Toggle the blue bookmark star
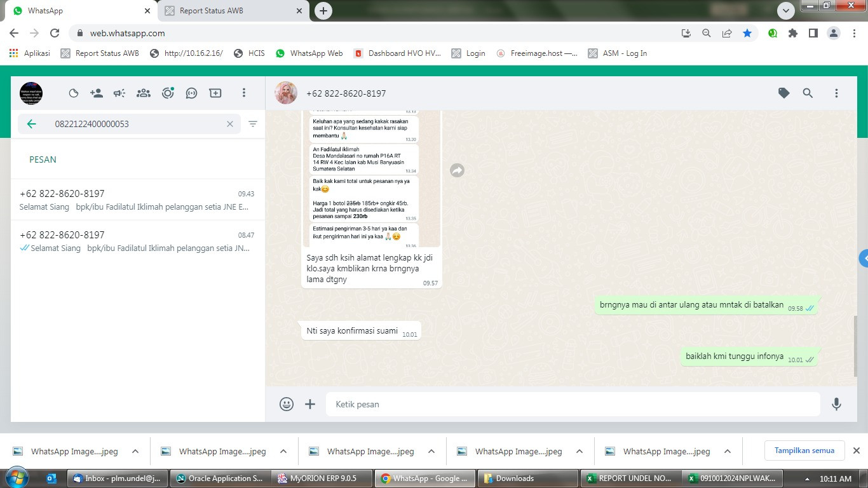Image resolution: width=868 pixels, height=488 pixels. tap(747, 33)
